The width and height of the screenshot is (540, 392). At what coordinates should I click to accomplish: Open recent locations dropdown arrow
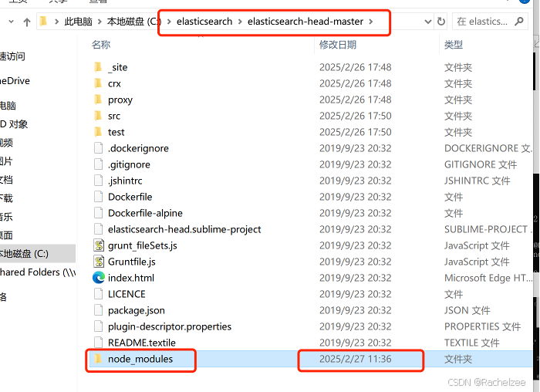coord(11,22)
